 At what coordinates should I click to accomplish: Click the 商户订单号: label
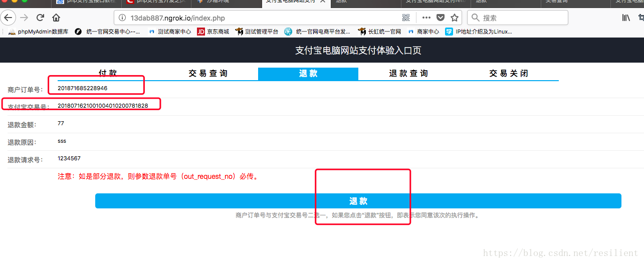coord(25,90)
